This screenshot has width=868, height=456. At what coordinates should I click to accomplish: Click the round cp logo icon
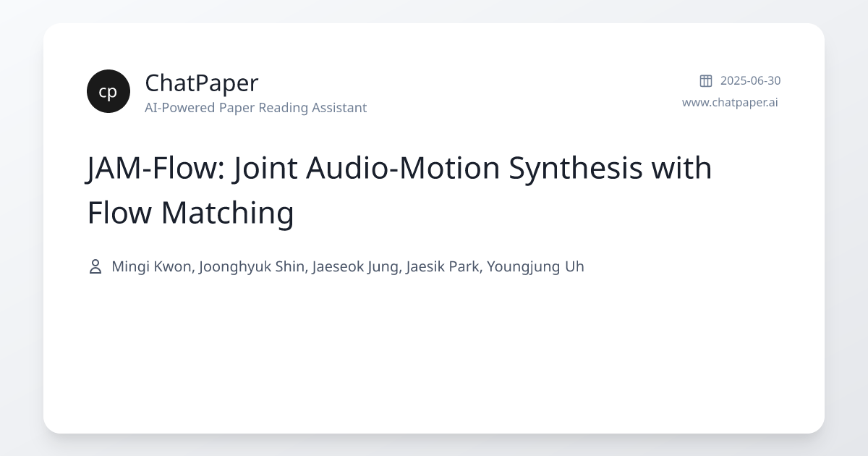[109, 91]
